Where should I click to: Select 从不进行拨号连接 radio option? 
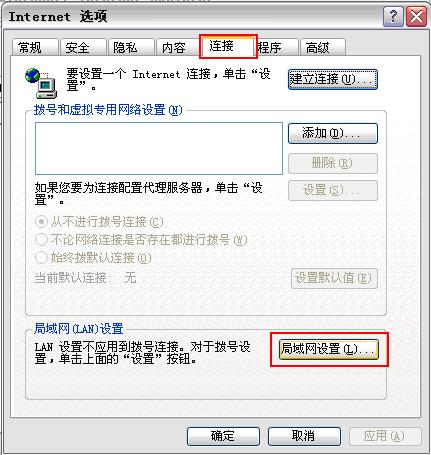99,222
